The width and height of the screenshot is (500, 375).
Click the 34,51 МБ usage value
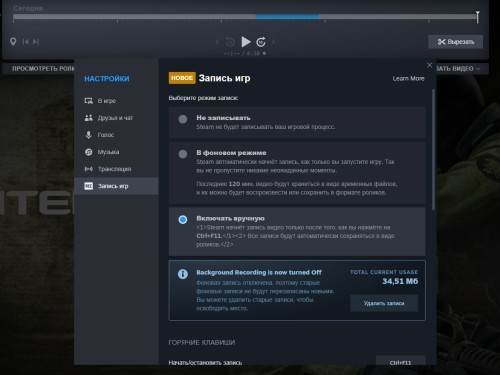coord(400,281)
